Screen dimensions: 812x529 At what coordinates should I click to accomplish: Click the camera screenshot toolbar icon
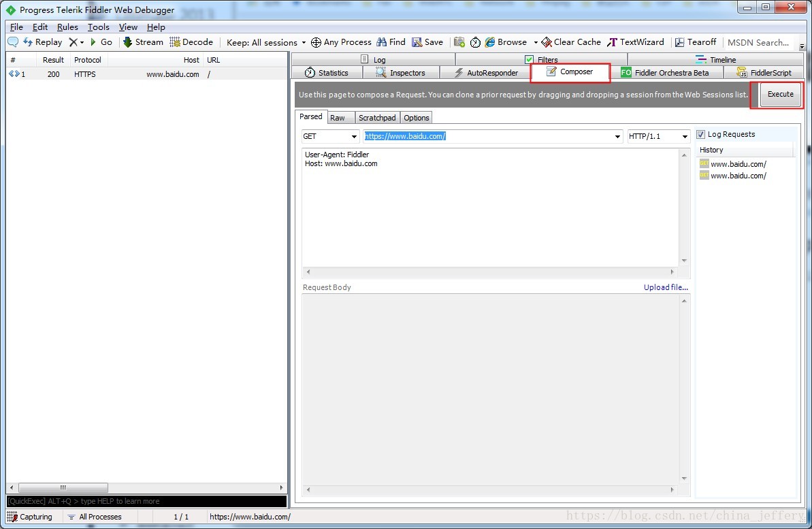459,42
